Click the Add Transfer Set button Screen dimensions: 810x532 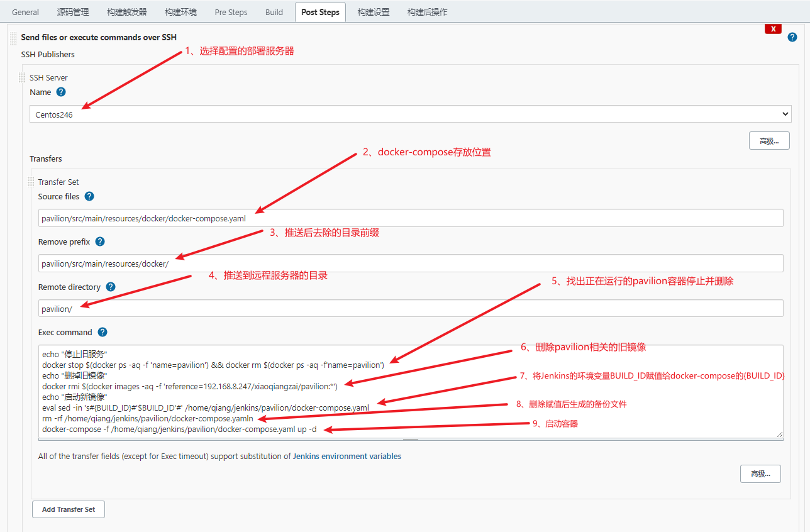click(69, 509)
